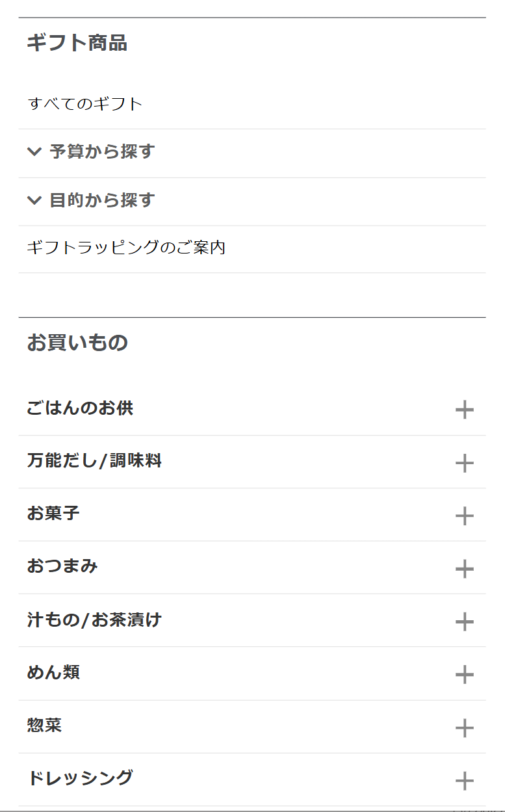Expand めん類 with the plus icon
Screen dimensions: 505x812
click(x=464, y=674)
